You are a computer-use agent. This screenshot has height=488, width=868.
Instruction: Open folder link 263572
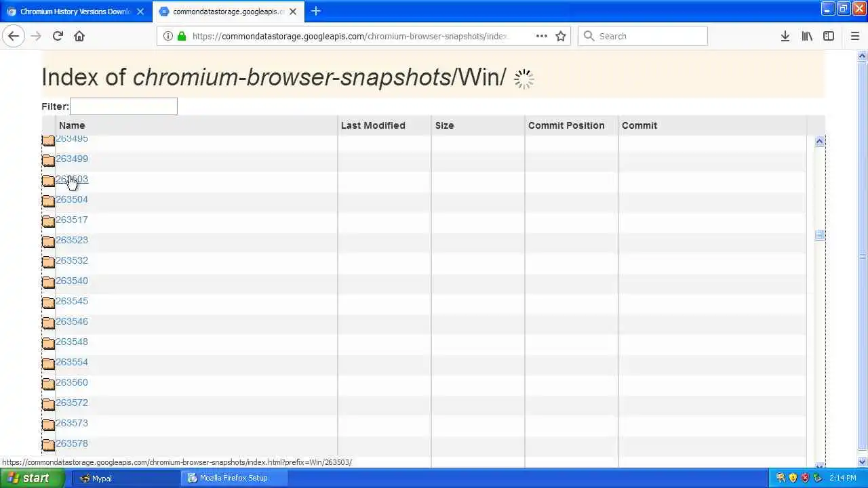(72, 403)
